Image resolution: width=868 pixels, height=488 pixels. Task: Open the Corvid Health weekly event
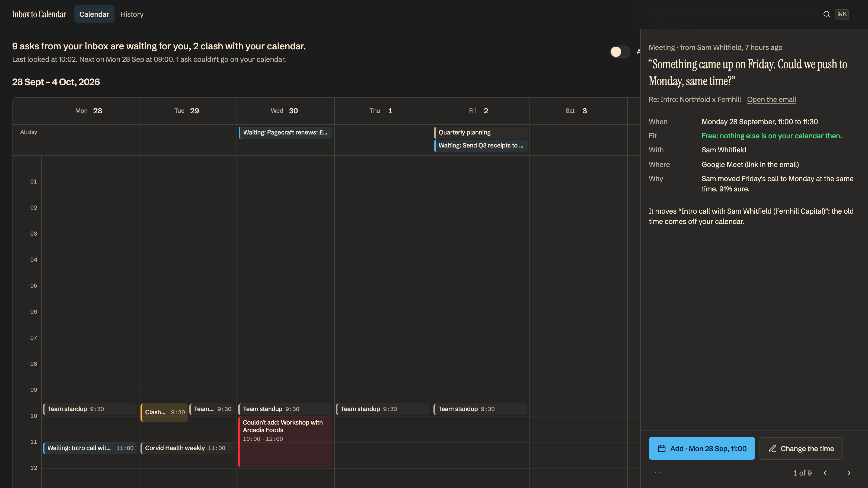(x=187, y=448)
